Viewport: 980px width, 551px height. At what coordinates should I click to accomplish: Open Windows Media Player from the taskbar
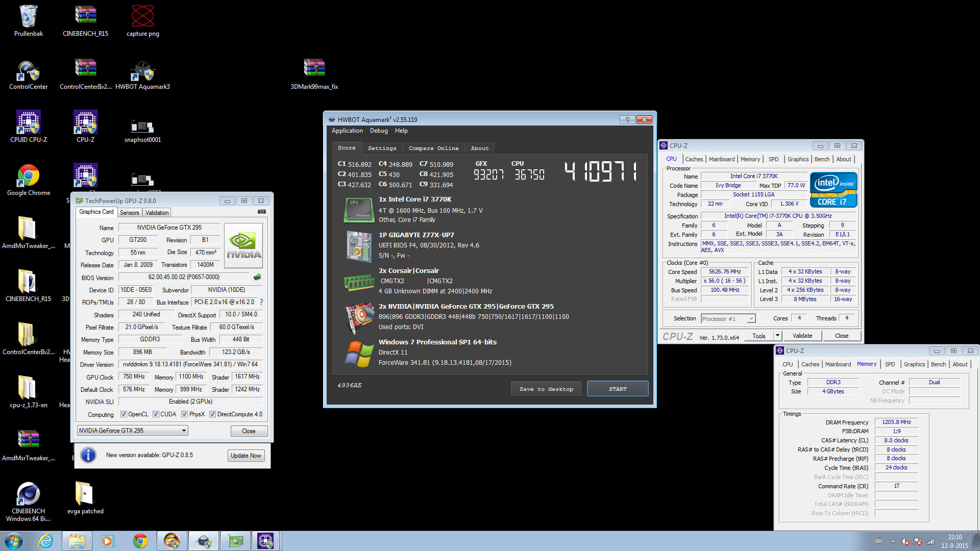[x=108, y=541]
